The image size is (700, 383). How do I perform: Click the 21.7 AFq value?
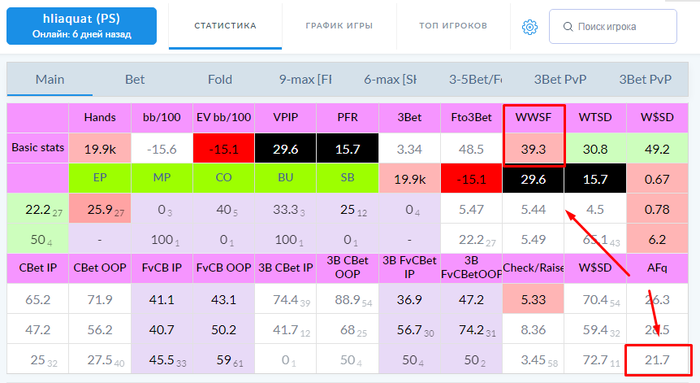pos(657,359)
